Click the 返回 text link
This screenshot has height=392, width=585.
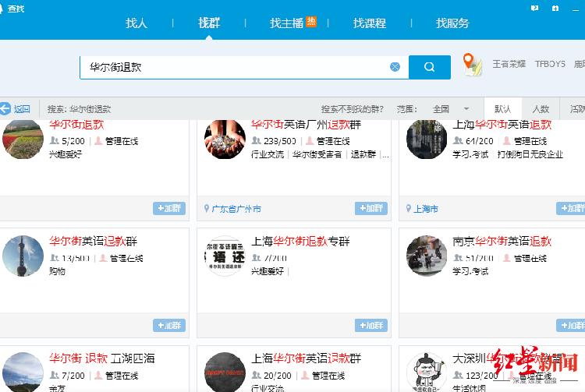pyautogui.click(x=22, y=109)
